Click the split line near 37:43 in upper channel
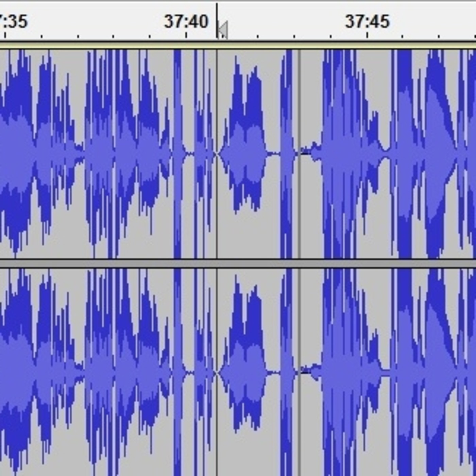476x476 pixels. click(x=299, y=154)
